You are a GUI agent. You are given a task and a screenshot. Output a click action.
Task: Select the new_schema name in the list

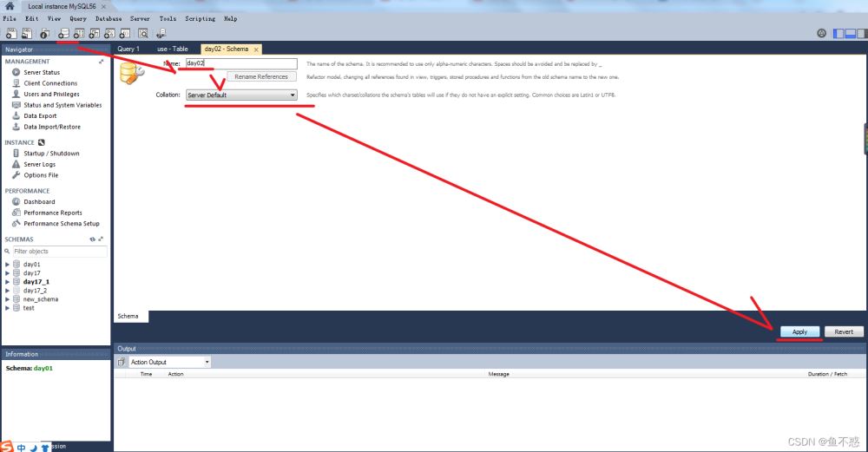41,299
